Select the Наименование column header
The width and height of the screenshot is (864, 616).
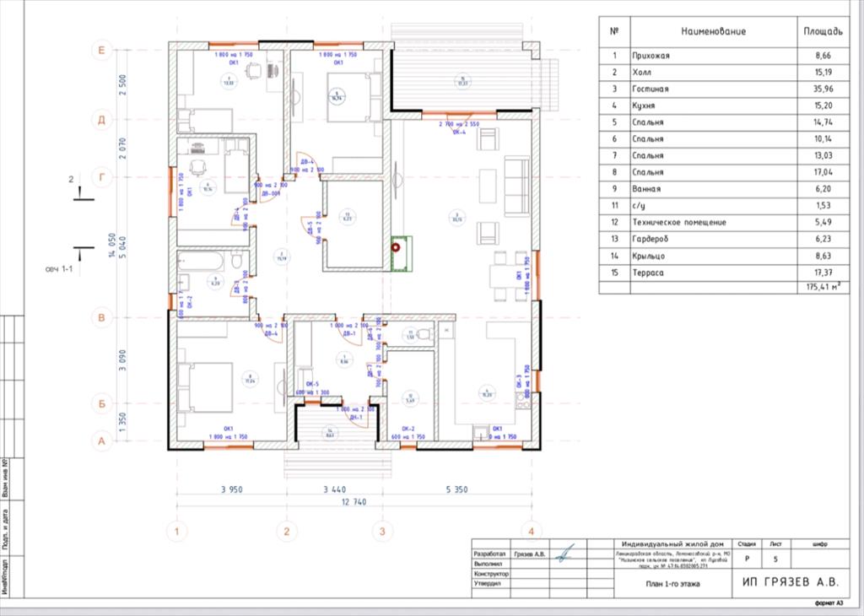pos(713,31)
